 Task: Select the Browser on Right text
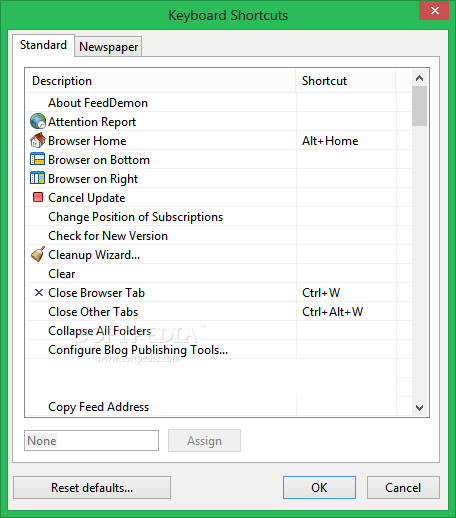coord(93,179)
